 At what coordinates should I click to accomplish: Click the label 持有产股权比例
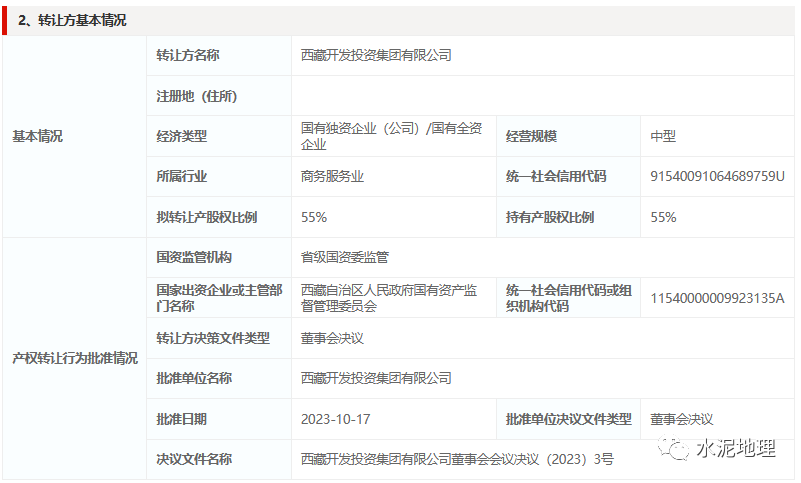[x=550, y=217]
